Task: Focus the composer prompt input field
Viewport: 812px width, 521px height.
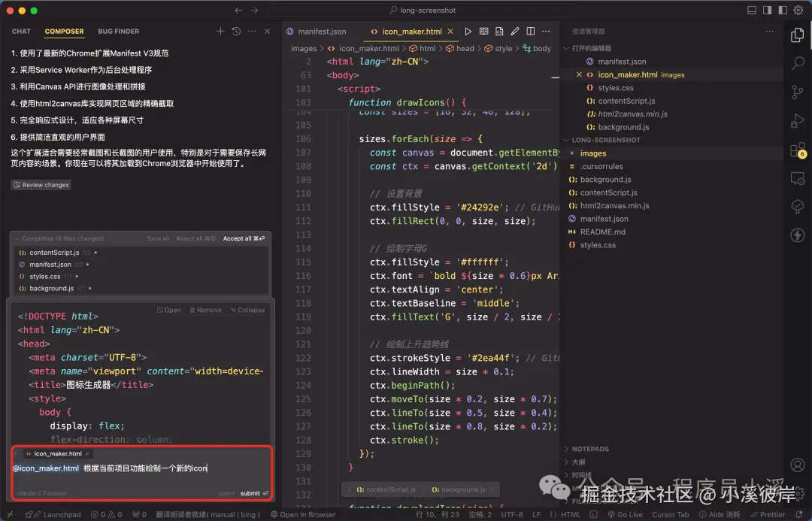Action: point(141,468)
